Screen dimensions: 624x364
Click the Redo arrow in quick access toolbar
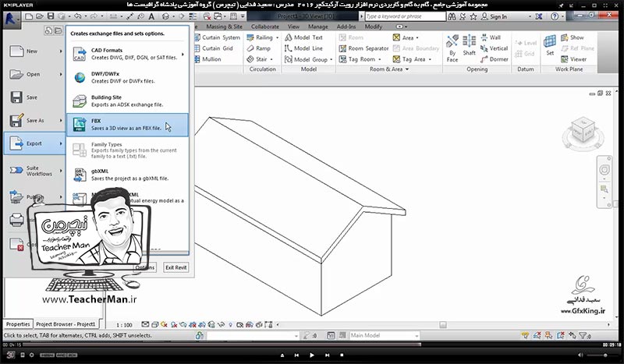(94, 16)
